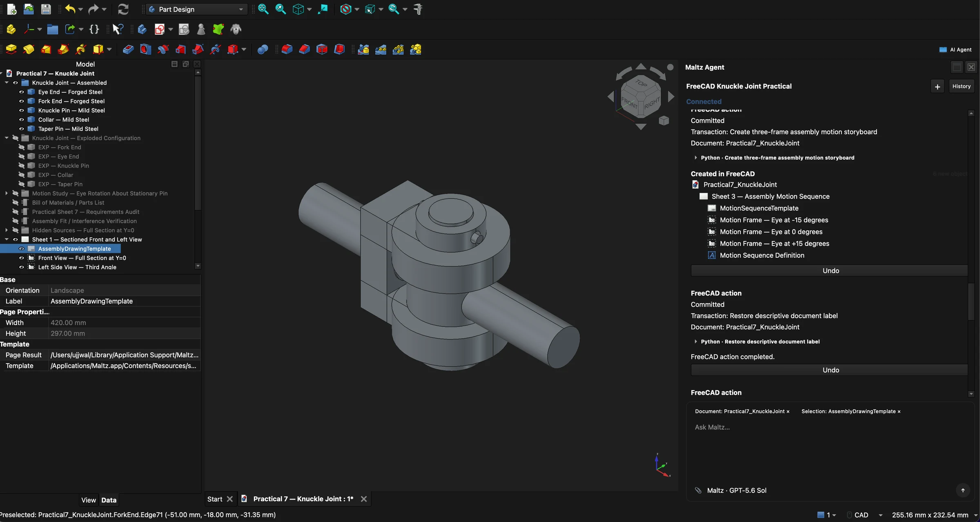980x522 pixels.
Task: Remove the Selection: AssemblyDrawingTemplate chip
Action: (x=899, y=411)
